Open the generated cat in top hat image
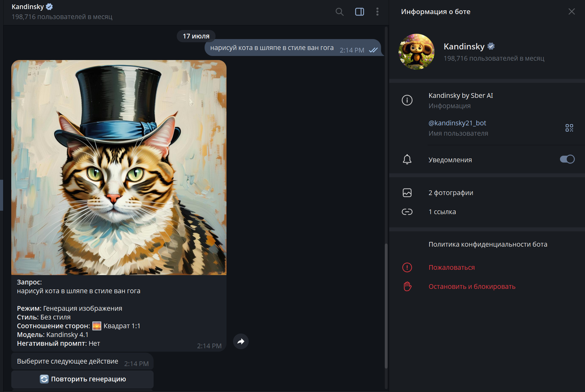Image resolution: width=585 pixels, height=392 pixels. 119,168
